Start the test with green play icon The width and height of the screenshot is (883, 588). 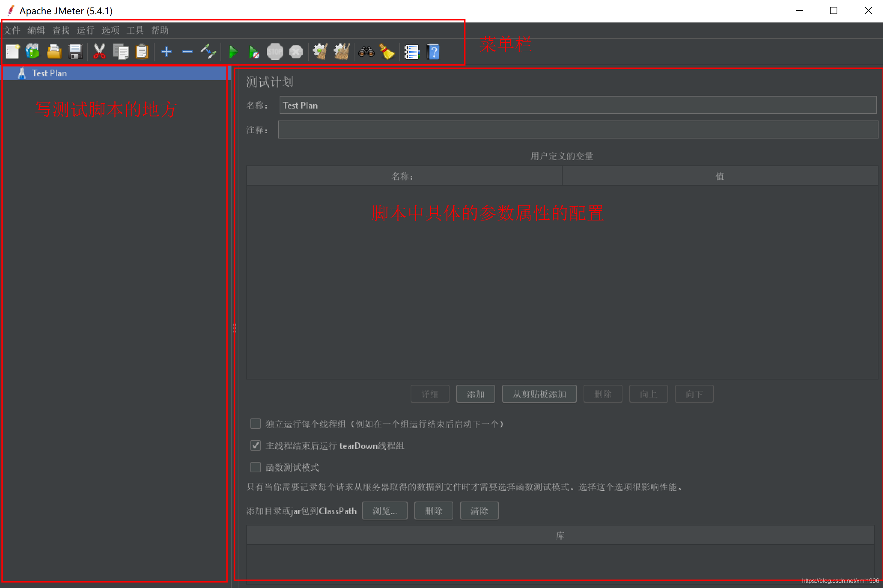tap(233, 52)
